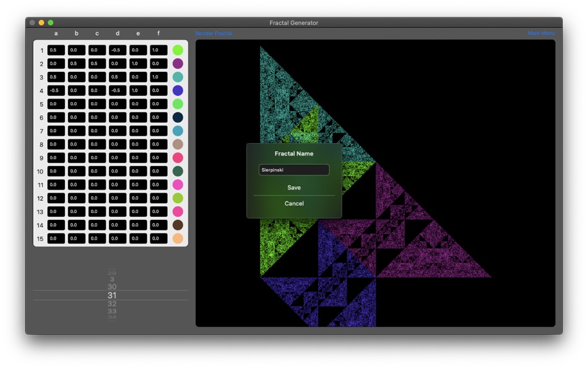Viewport: 588px width, 368px height.
Task: Edit row 4 column a field (-0.5)
Action: [x=56, y=90]
